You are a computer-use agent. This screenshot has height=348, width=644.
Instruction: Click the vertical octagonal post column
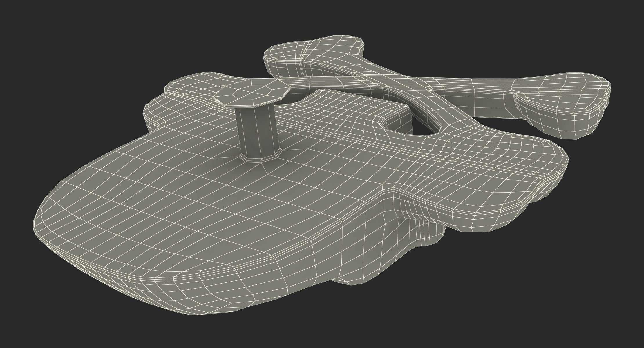pyautogui.click(x=258, y=133)
